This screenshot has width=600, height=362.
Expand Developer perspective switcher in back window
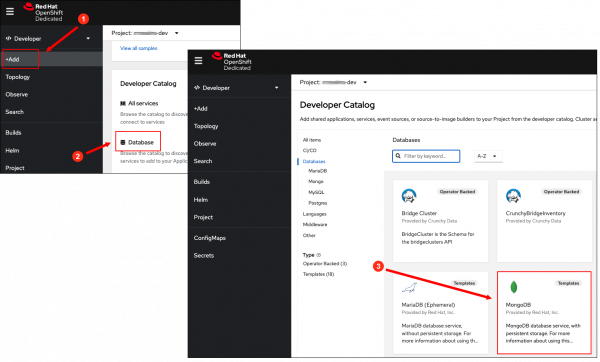coord(48,38)
